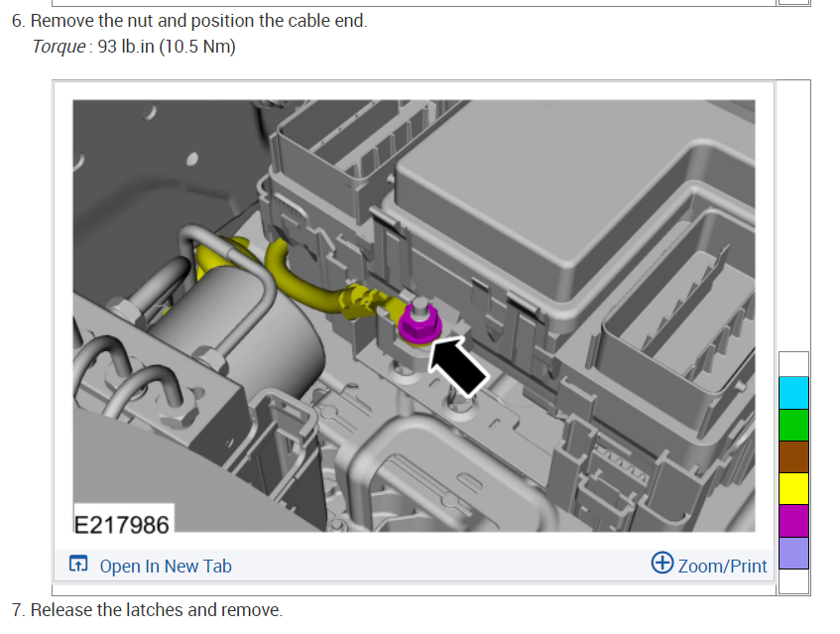Image resolution: width=840 pixels, height=634 pixels.
Task: Select the green color swatch
Action: [793, 425]
